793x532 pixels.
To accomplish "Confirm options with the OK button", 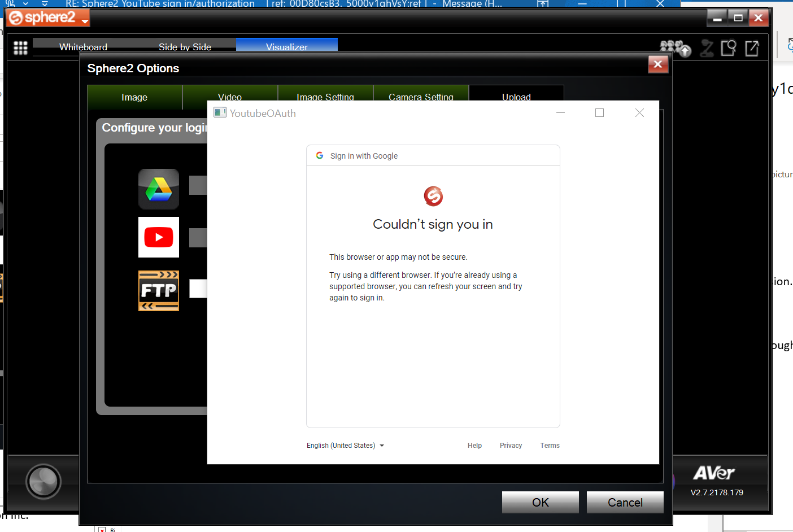I will click(x=541, y=502).
